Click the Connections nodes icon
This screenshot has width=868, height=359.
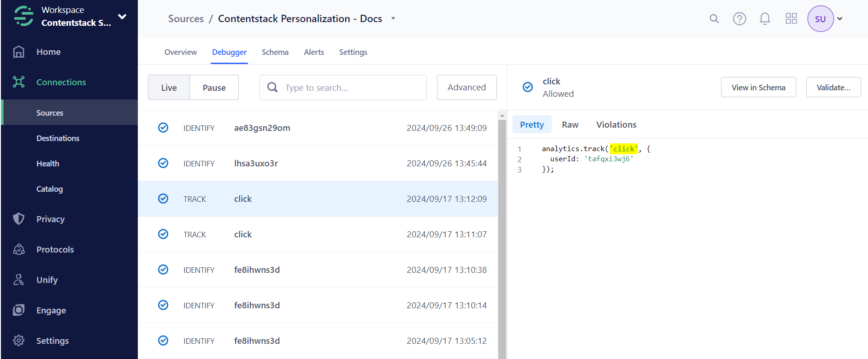coord(18,82)
